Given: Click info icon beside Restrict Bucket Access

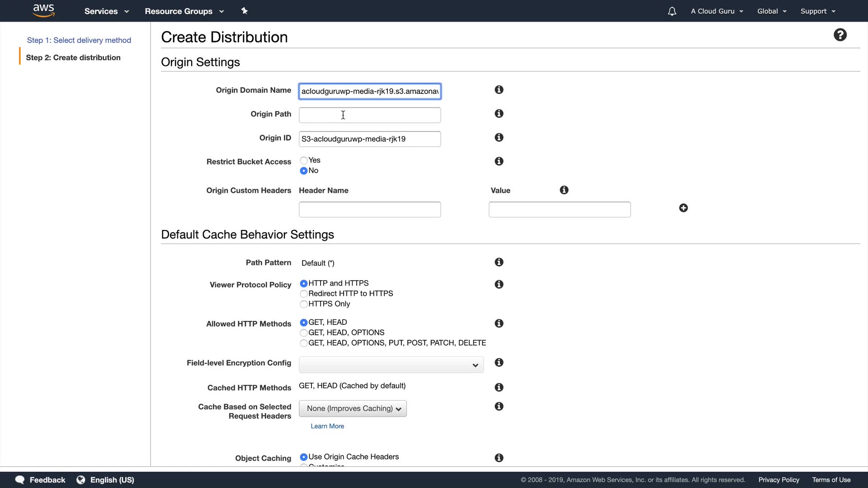Looking at the screenshot, I should pyautogui.click(x=499, y=161).
